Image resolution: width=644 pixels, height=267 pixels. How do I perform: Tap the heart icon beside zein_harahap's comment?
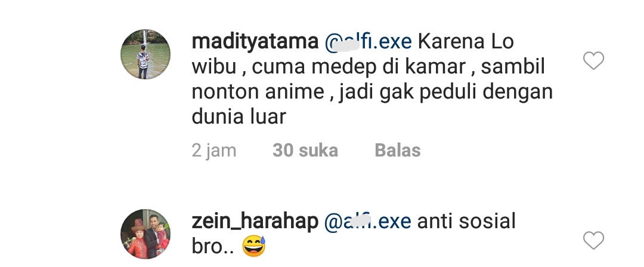click(593, 240)
